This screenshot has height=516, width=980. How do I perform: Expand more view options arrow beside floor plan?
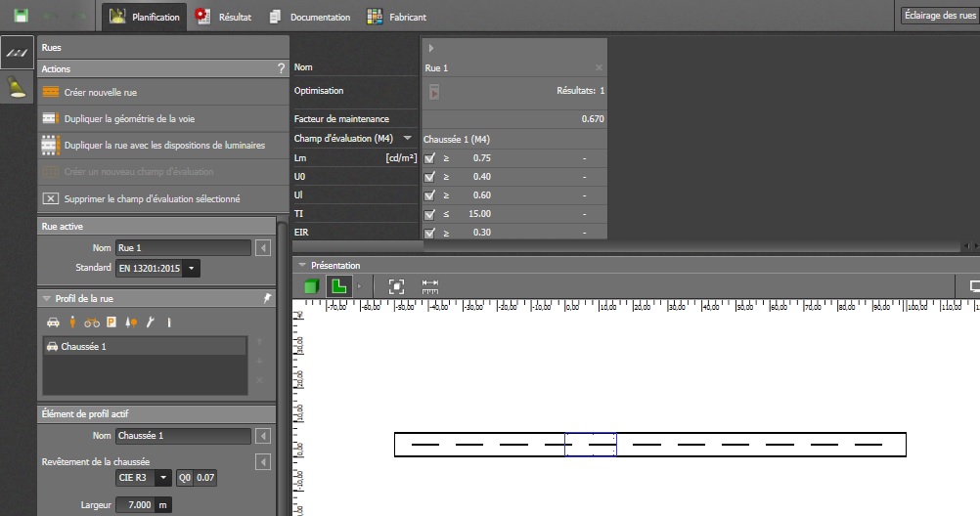(359, 286)
